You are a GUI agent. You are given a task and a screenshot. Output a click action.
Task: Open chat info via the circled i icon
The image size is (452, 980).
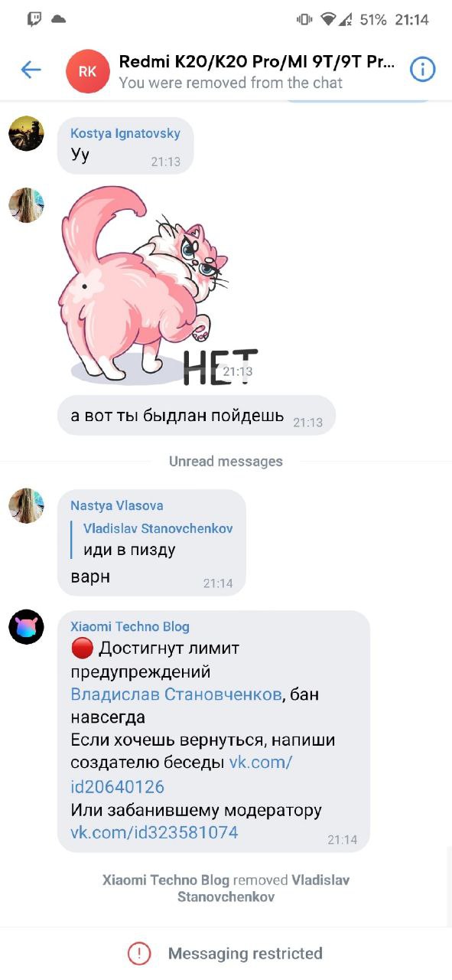point(423,70)
